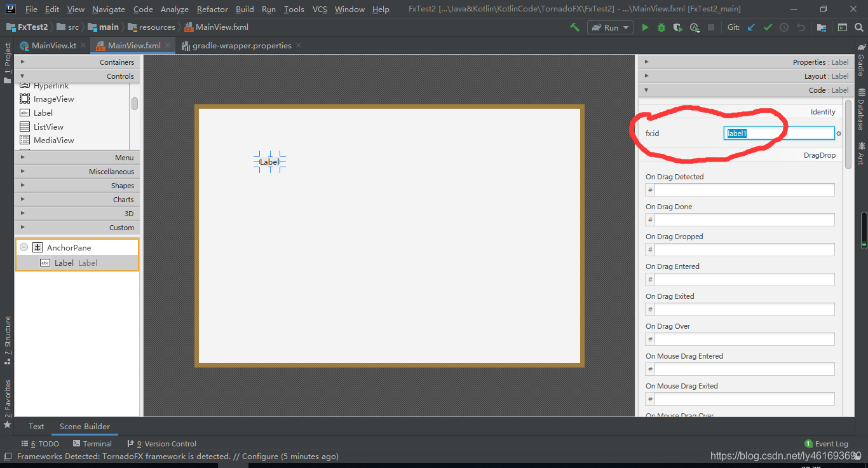
Task: Open the Run configuration dropdown
Action: pyautogui.click(x=610, y=27)
